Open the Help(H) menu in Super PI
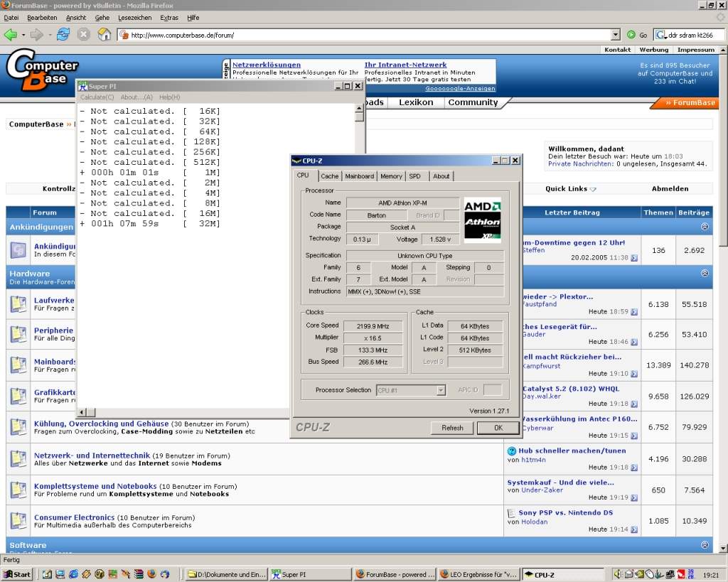Image resolution: width=728 pixels, height=582 pixels. coord(169,97)
